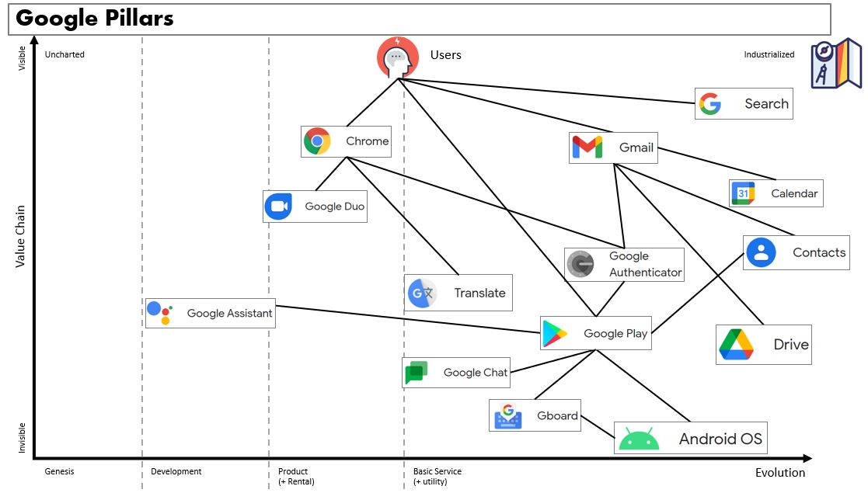Click the Google Pillars title text
This screenshot has width=868, height=493.
pyautogui.click(x=95, y=19)
